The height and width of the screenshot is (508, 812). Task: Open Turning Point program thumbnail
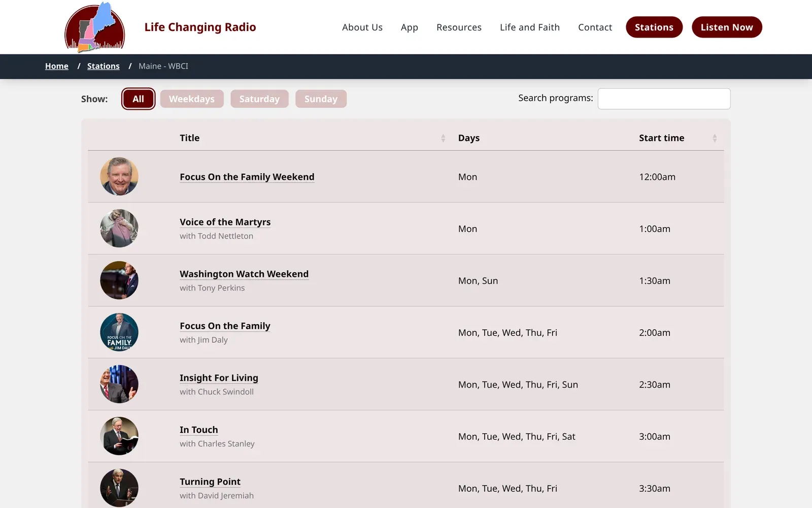click(119, 488)
